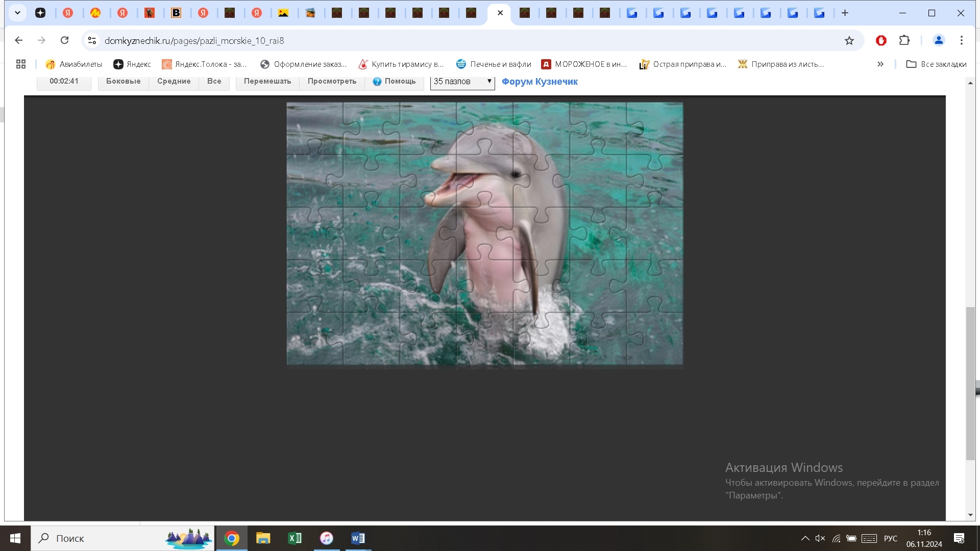
Task: Click the vertical scrollbar thumb
Action: [970, 384]
